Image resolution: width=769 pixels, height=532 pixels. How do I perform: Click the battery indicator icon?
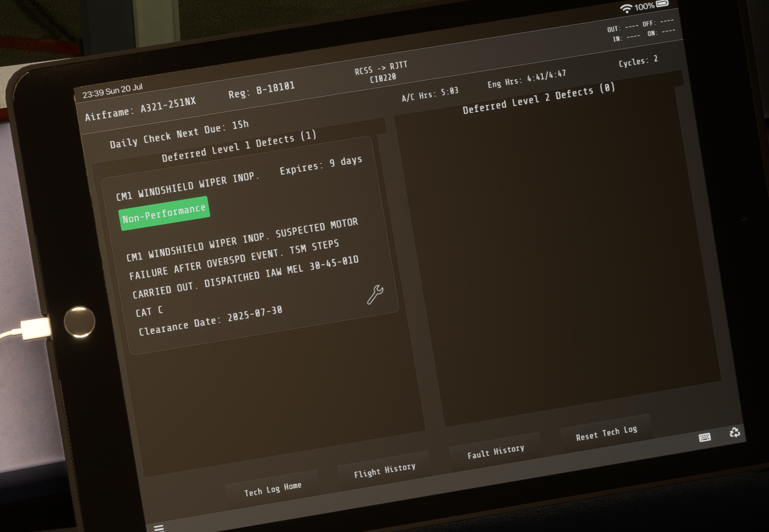coord(663,5)
